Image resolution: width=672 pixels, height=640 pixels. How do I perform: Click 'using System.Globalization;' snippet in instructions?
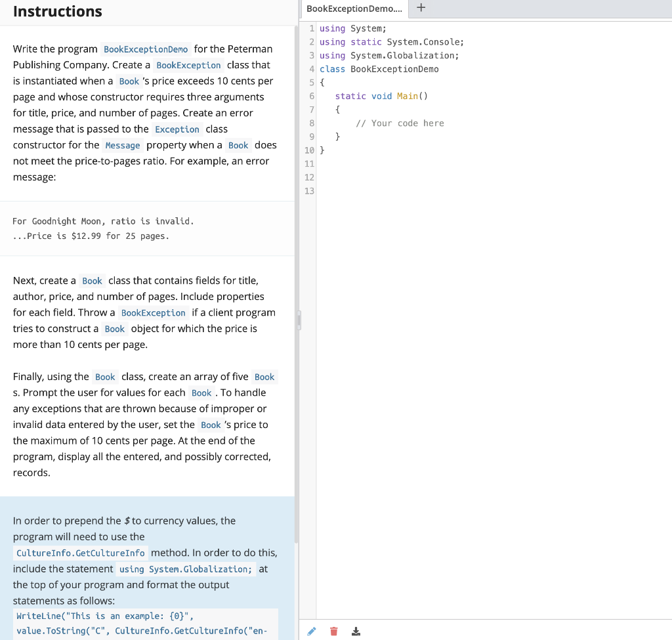click(186, 569)
